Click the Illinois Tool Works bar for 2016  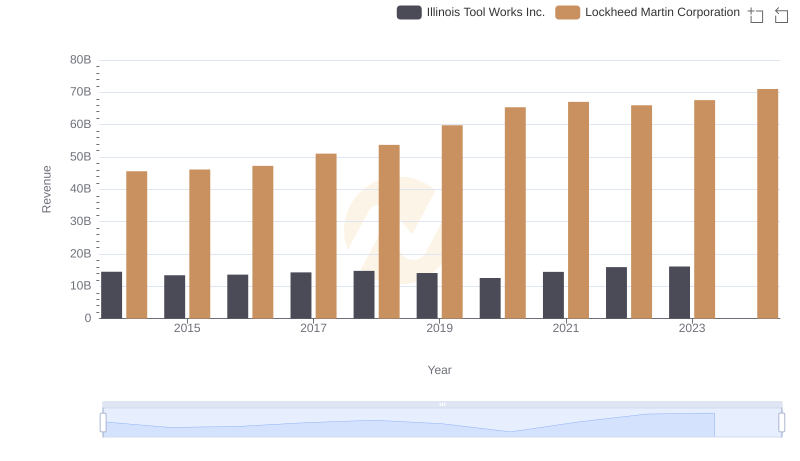tap(238, 296)
